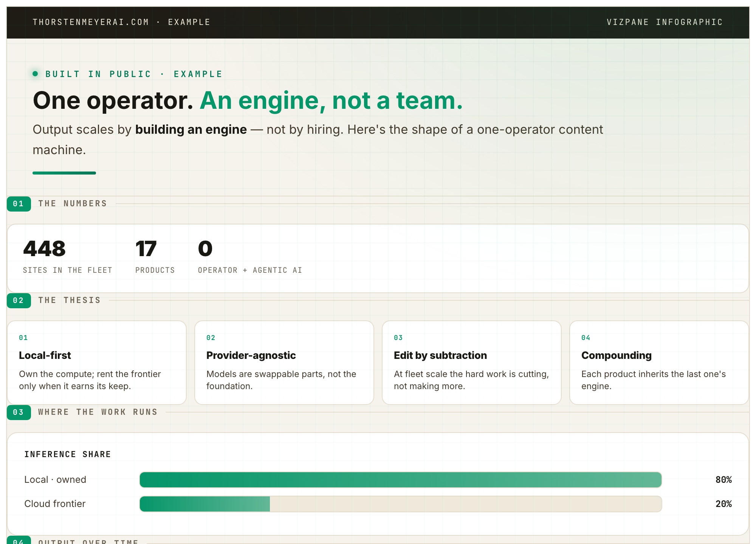Click the bold 'building an engine' phrase
Screen dimensions: 756x544
[x=191, y=130]
